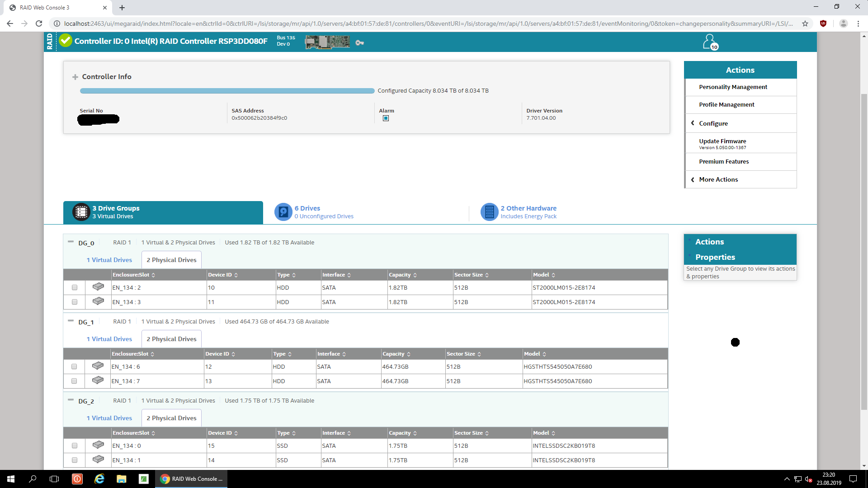This screenshot has height=488, width=868.
Task: Click the Drive Groups chip icon
Action: pos(81,212)
